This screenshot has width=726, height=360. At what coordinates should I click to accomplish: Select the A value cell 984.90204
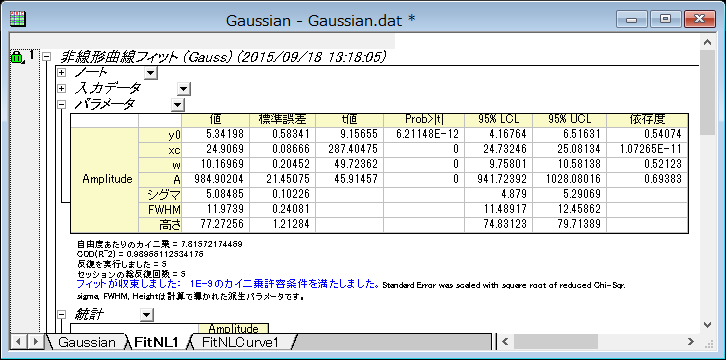point(215,180)
